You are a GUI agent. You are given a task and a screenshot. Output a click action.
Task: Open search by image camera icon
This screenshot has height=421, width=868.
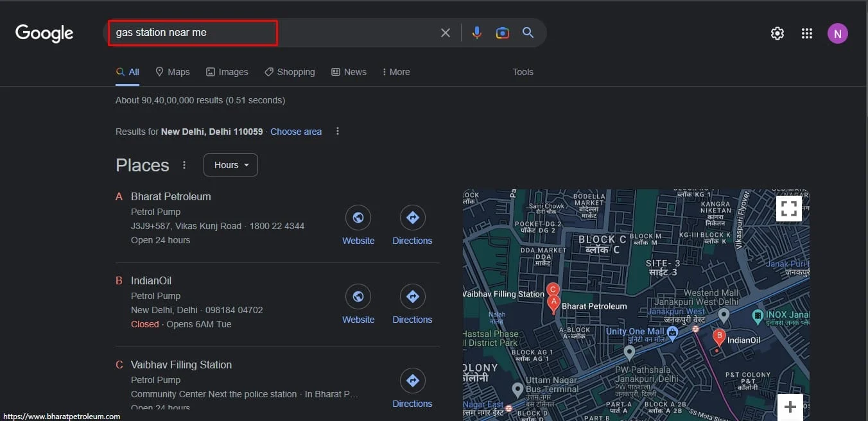point(503,33)
